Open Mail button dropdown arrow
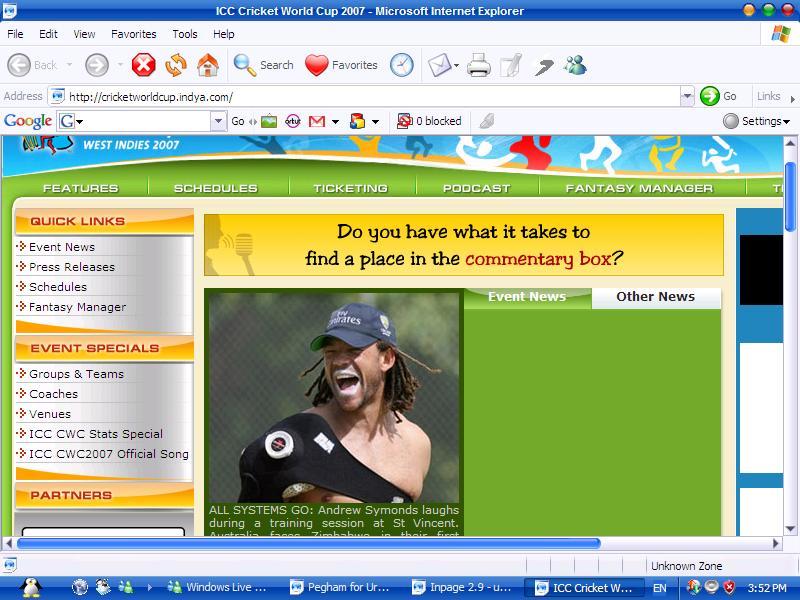 click(456, 65)
